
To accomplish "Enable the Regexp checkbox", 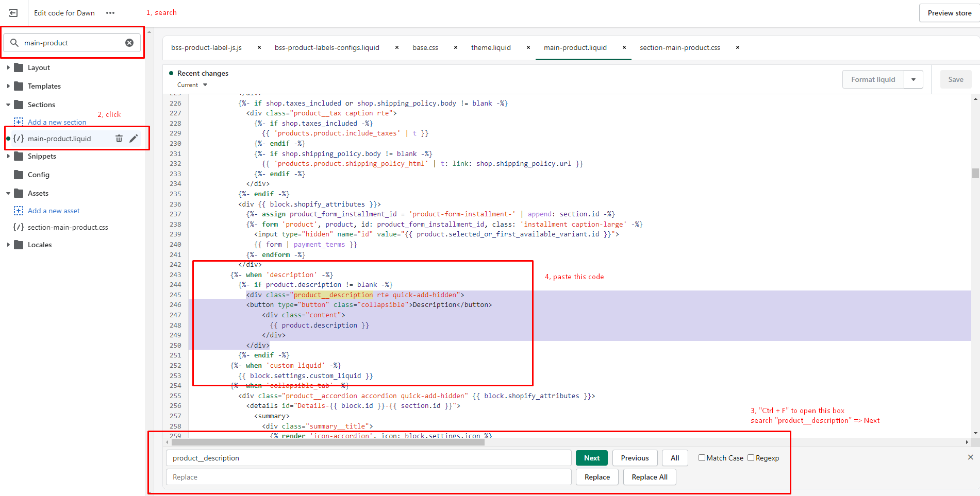I will (751, 458).
